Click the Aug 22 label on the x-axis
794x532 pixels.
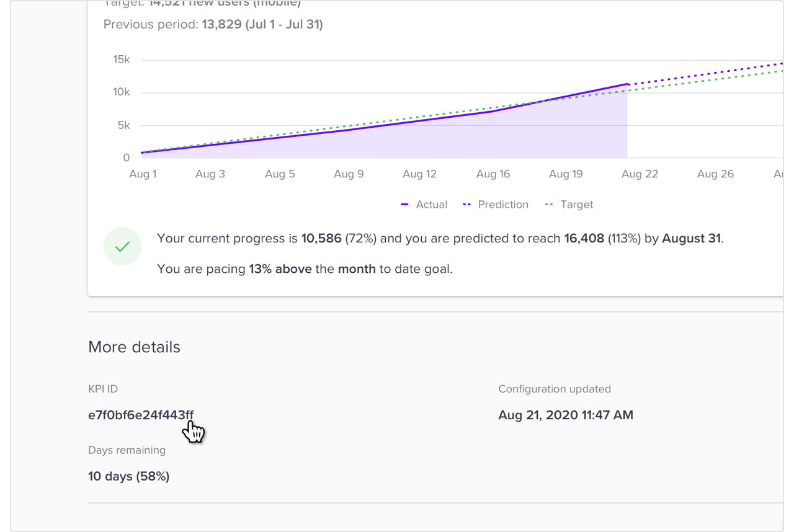640,174
